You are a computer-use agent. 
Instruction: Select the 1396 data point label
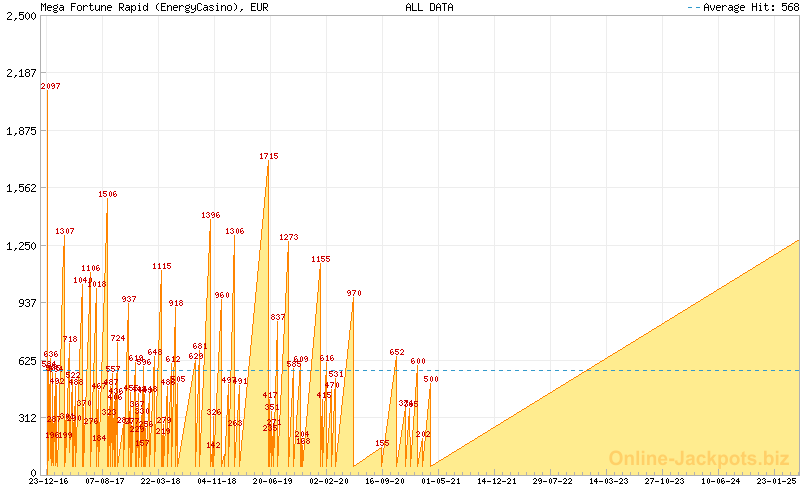coord(210,216)
